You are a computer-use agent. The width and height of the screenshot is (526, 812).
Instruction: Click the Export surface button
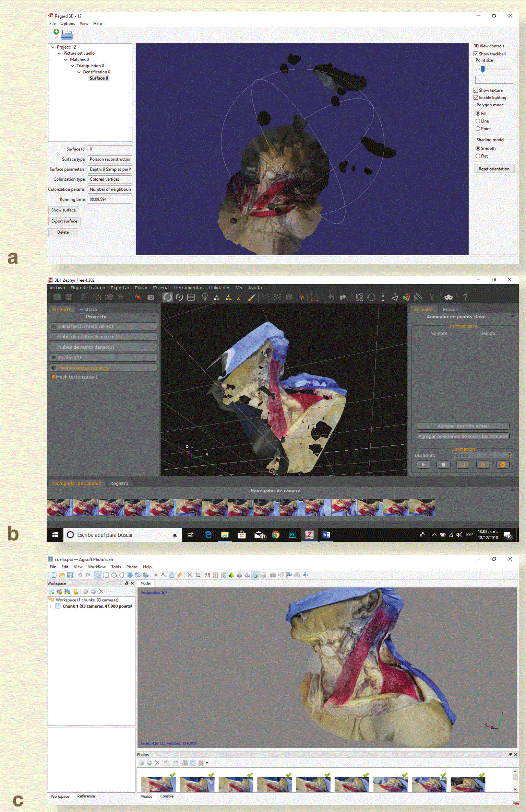64,221
